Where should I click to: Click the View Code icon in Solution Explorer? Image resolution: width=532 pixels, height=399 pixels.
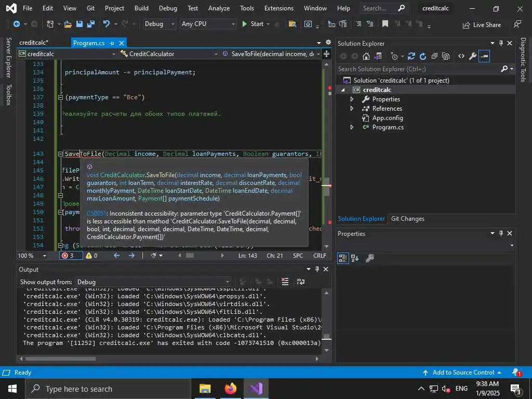461,56
